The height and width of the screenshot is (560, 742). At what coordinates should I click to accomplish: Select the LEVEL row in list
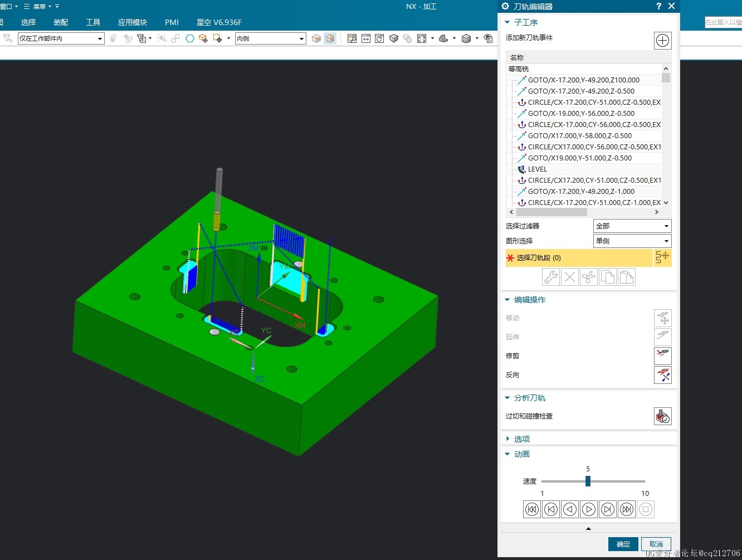tap(584, 169)
